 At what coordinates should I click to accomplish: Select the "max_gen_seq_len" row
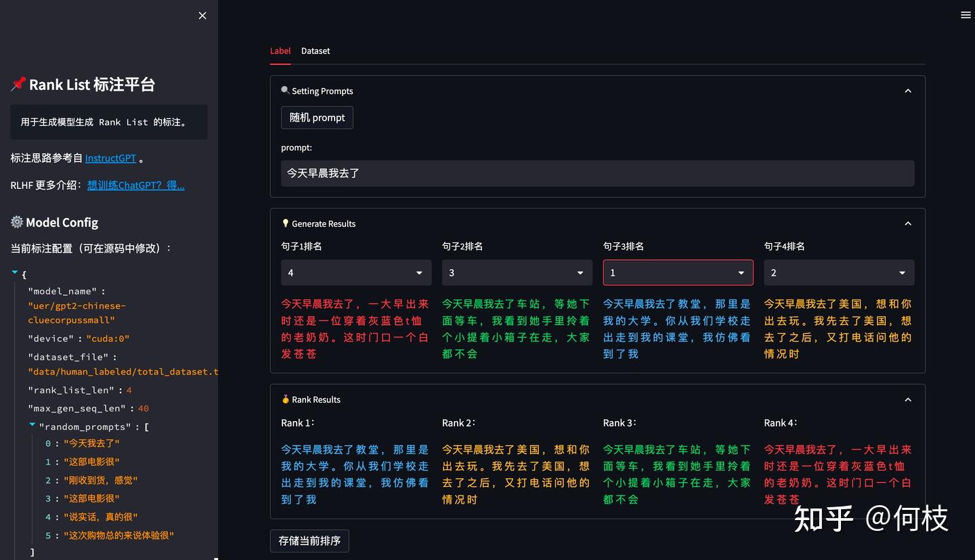click(88, 408)
